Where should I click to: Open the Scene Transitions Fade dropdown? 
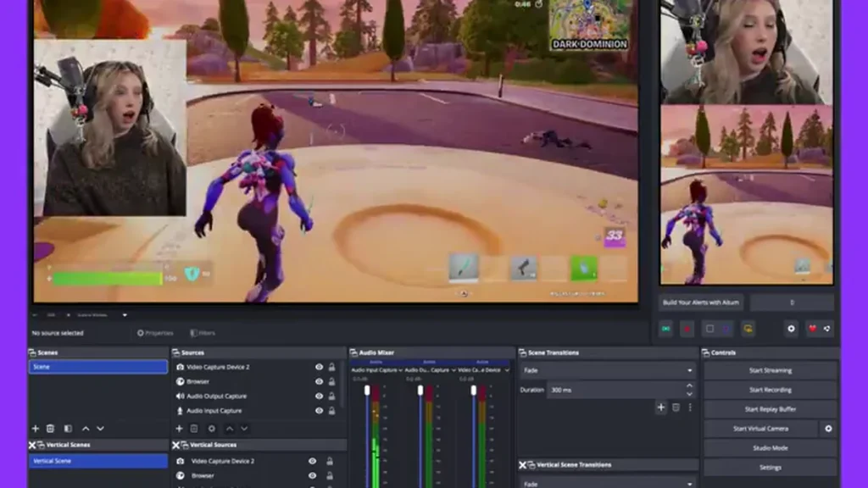click(607, 371)
